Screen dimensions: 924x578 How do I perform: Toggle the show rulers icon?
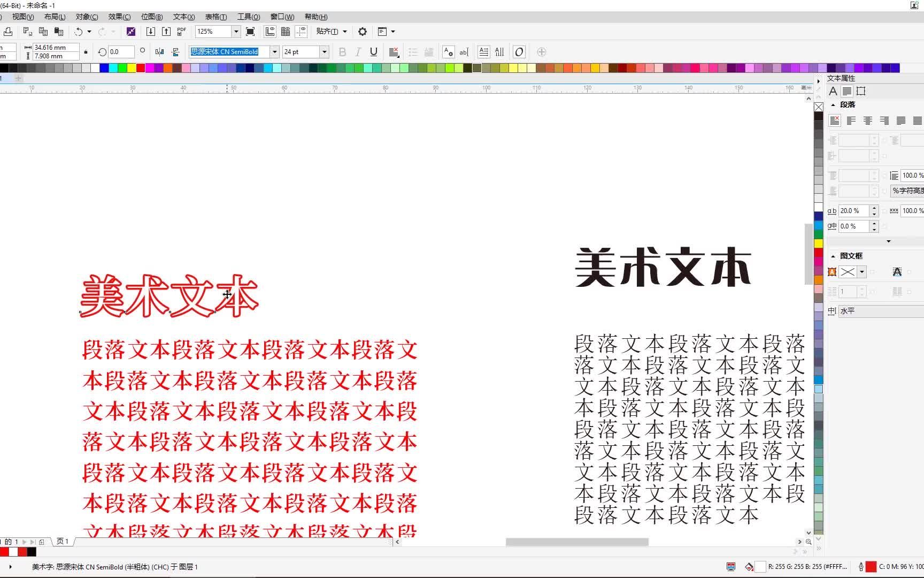pyautogui.click(x=270, y=32)
